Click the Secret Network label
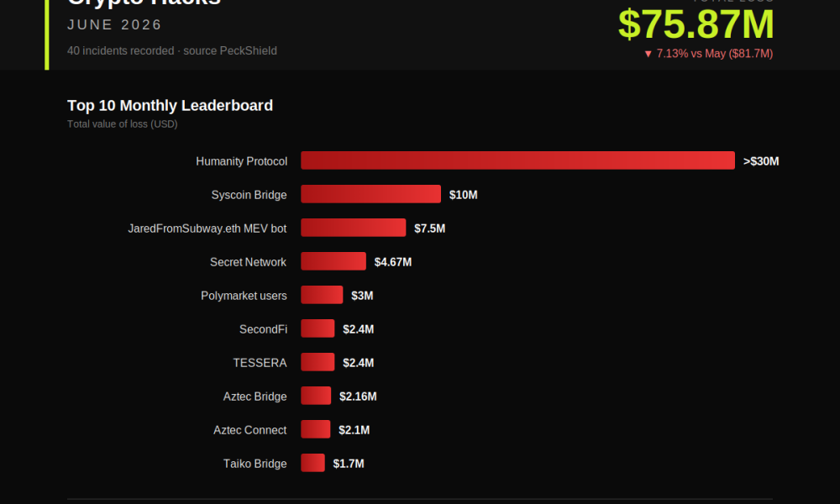The width and height of the screenshot is (840, 504). 248,262
